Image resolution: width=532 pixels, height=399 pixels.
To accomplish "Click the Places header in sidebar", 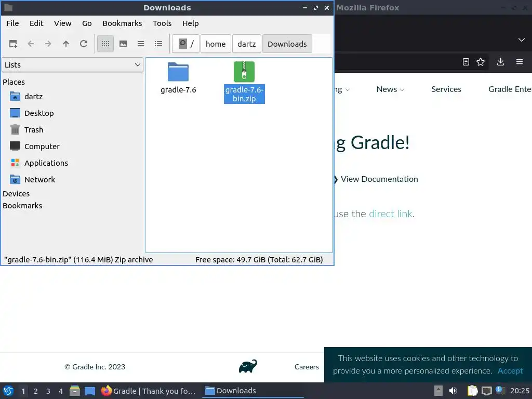I will pyautogui.click(x=14, y=82).
